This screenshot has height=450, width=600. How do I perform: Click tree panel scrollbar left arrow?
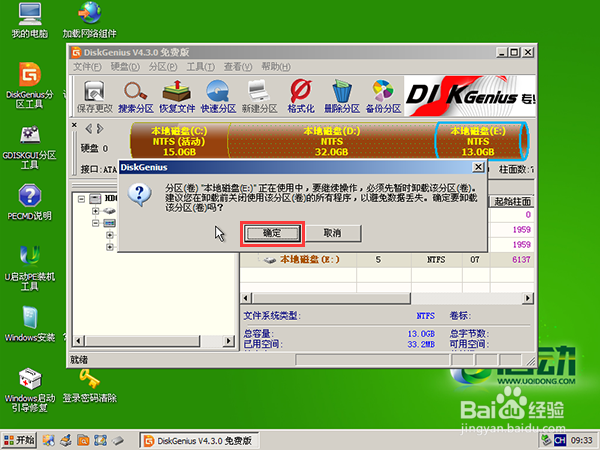78,341
